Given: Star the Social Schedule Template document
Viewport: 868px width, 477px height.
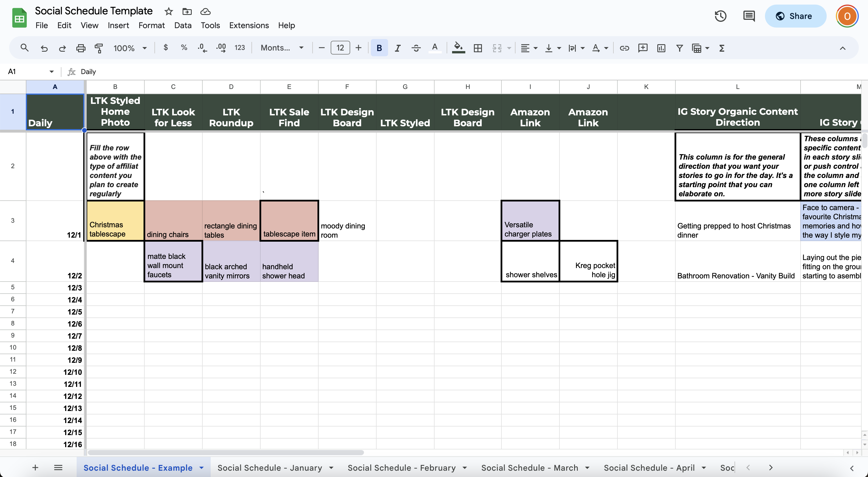Looking at the screenshot, I should pos(168,11).
